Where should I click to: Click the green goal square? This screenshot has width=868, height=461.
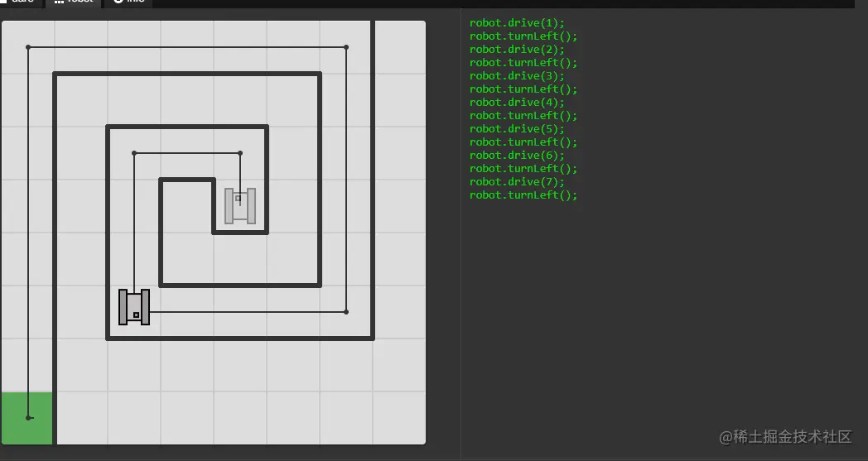tap(27, 419)
